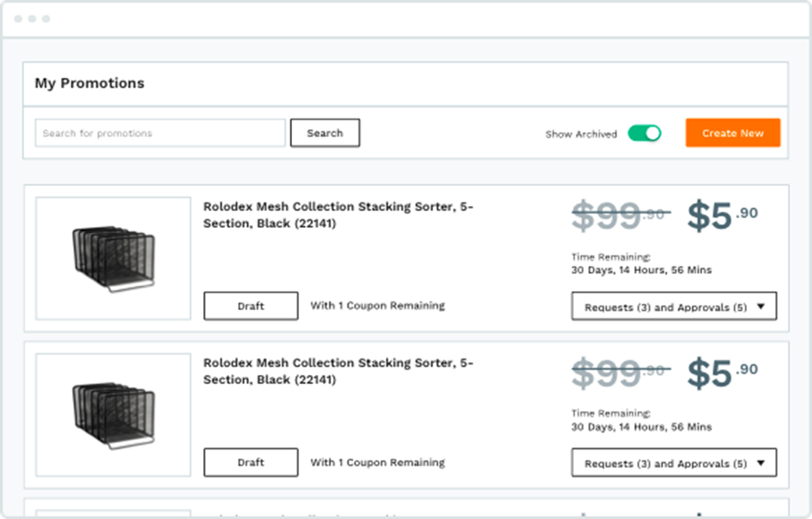Image resolution: width=812 pixels, height=519 pixels.
Task: Click first promotion's With 1 Coupon Remaining text
Action: 377,306
